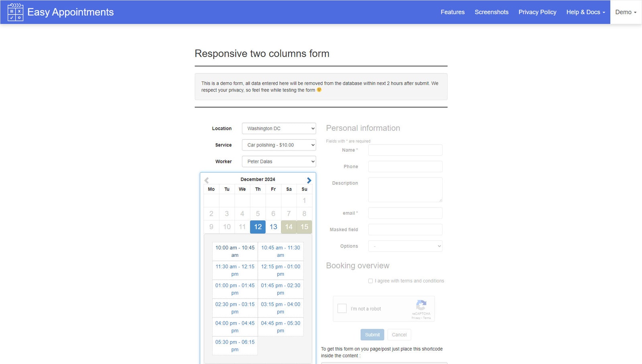
Task: Click the Cancel button
Action: [x=399, y=335]
